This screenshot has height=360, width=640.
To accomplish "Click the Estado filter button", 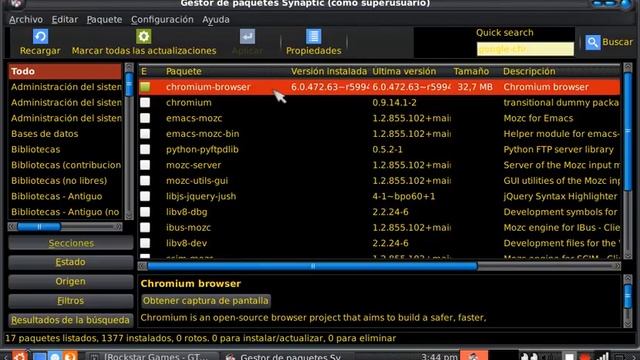I will 71,262.
